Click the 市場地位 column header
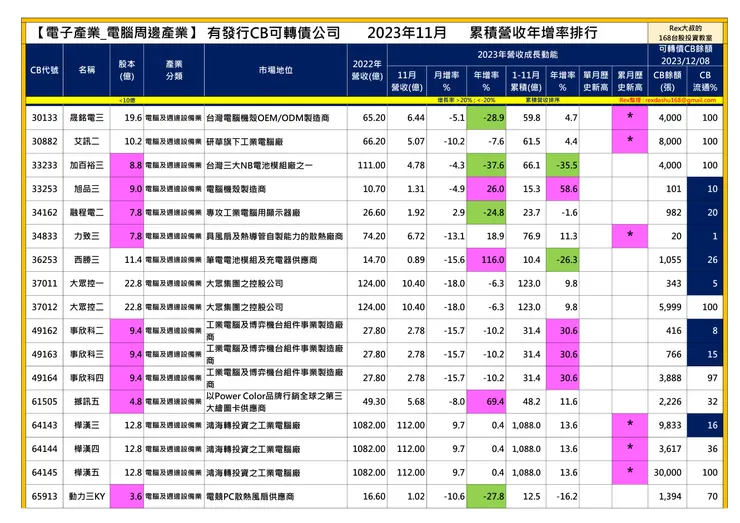Screen dimensions: 740x523 tap(276, 70)
